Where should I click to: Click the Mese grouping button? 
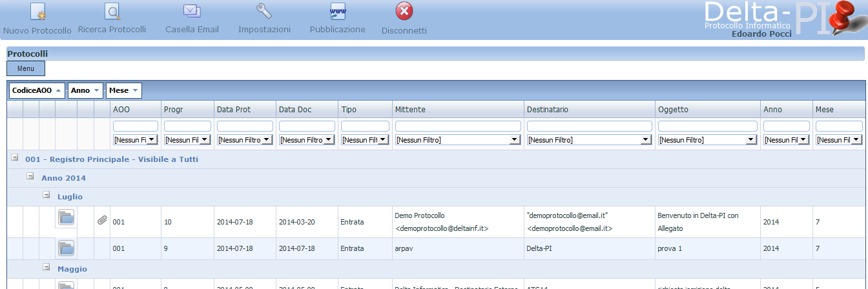pos(123,91)
